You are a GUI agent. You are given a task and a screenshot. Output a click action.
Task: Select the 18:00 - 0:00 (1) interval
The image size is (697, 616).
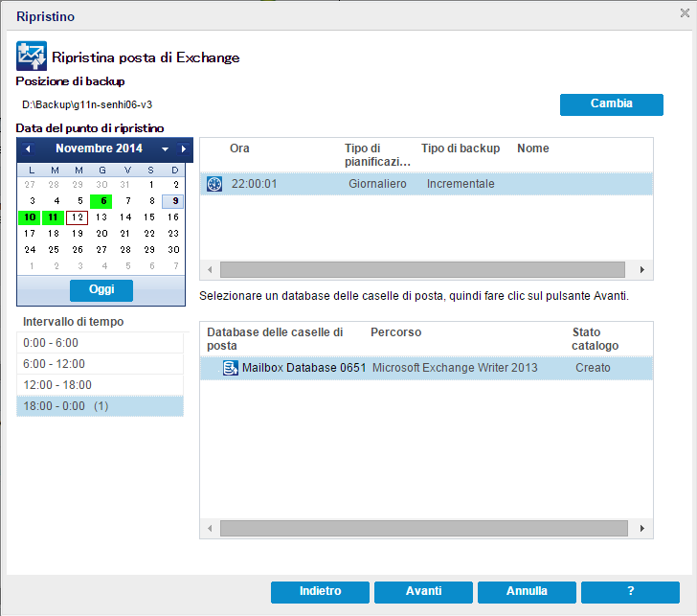[x=100, y=406]
